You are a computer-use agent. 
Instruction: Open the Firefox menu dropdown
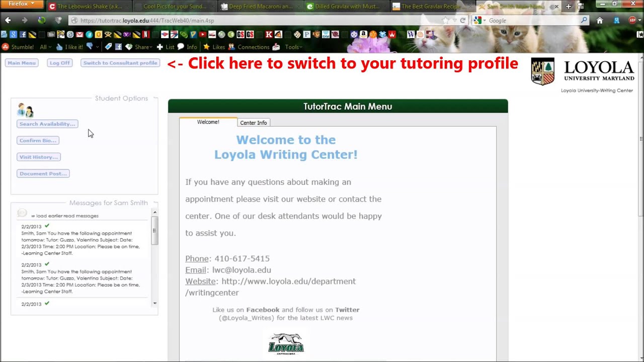[x=21, y=4]
